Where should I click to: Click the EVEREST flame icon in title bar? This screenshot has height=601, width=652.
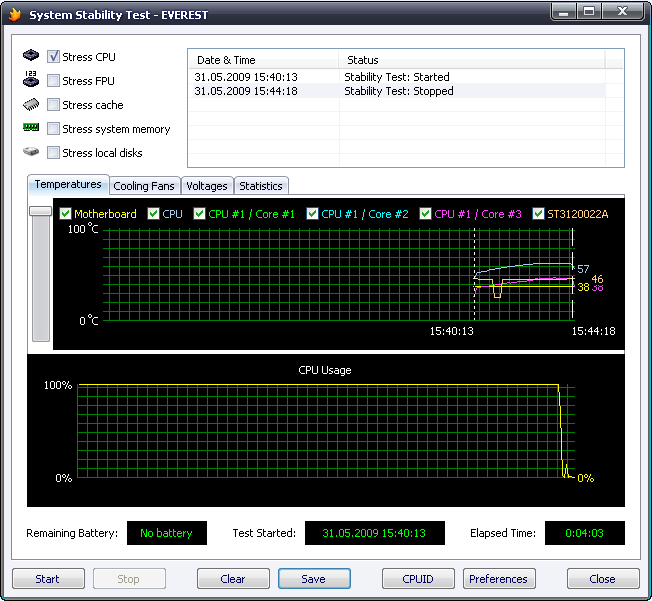(14, 15)
